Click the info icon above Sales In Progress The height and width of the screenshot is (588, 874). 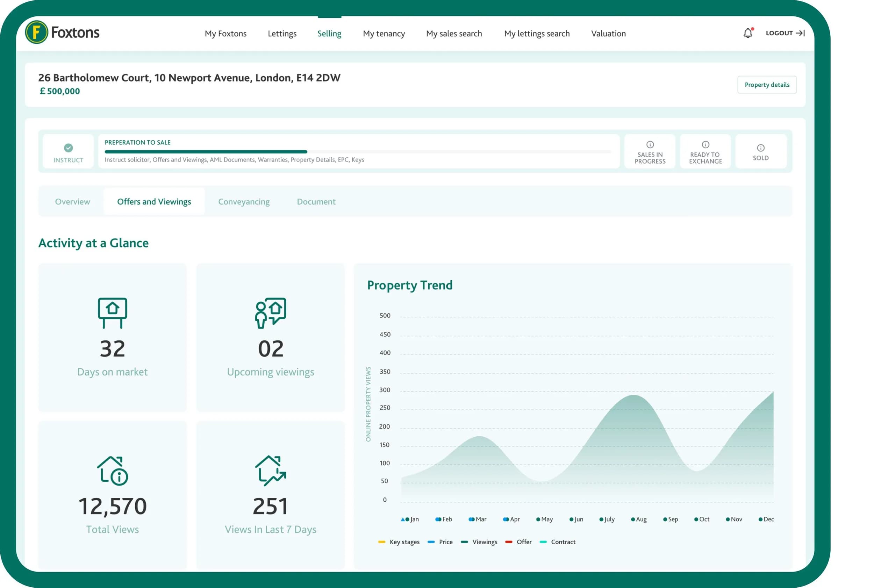point(650,145)
